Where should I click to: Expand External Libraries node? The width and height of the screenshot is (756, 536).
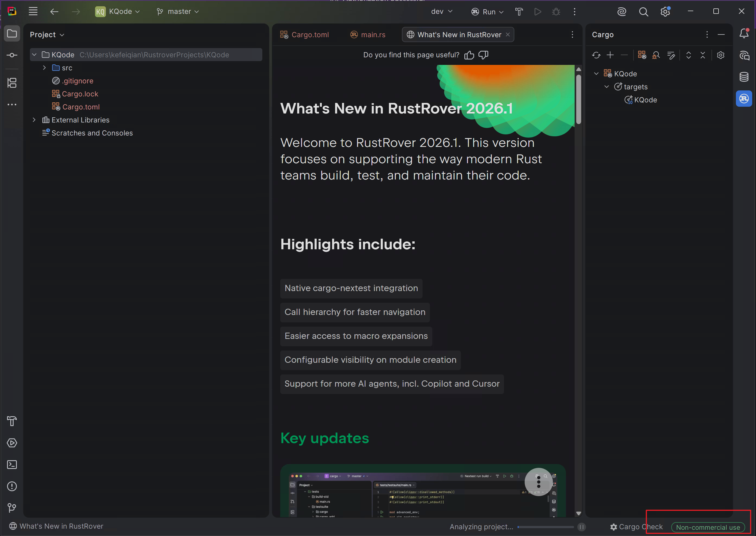point(34,120)
